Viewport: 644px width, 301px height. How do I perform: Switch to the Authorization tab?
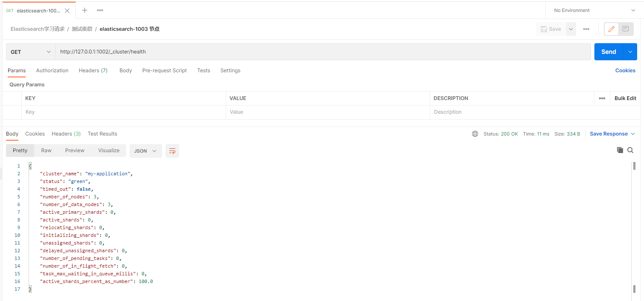click(x=52, y=71)
